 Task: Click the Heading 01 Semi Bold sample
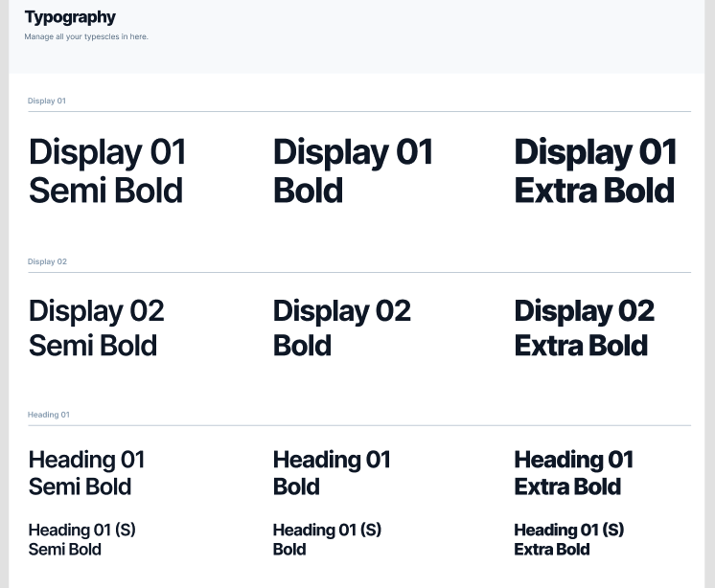(x=86, y=473)
